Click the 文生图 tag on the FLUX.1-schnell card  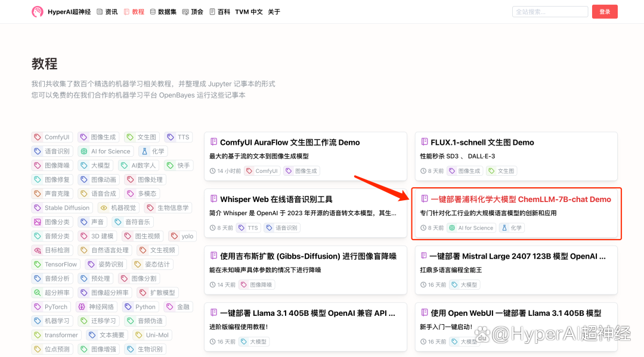[x=501, y=170]
